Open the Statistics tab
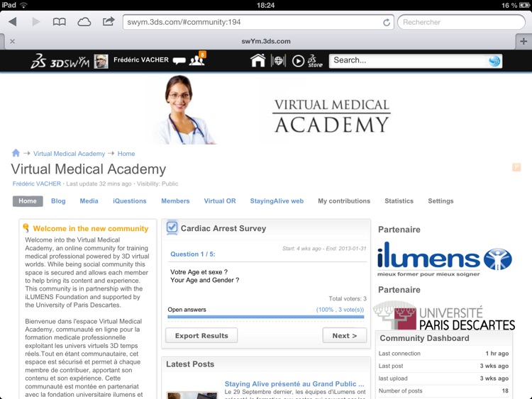The height and width of the screenshot is (399, 532). (399, 201)
